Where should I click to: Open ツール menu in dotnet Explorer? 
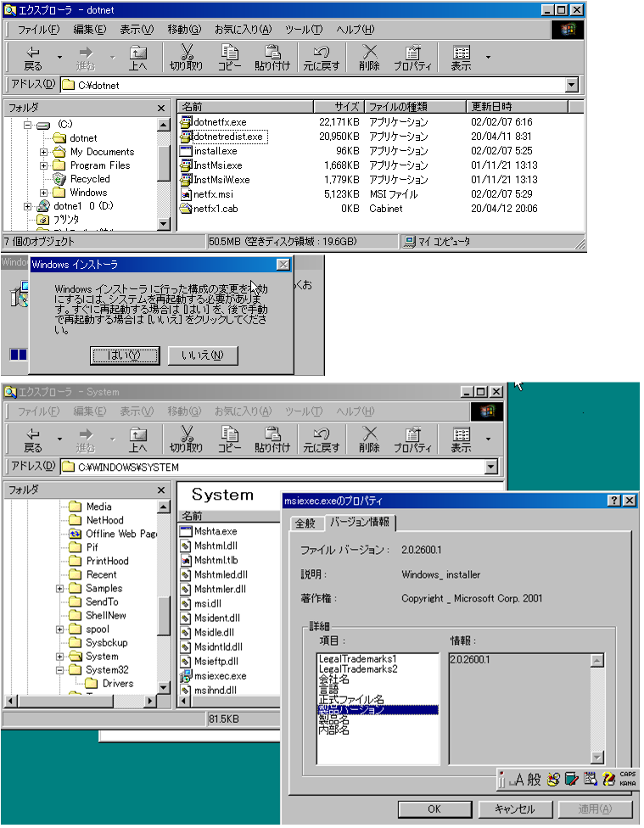coord(304,30)
